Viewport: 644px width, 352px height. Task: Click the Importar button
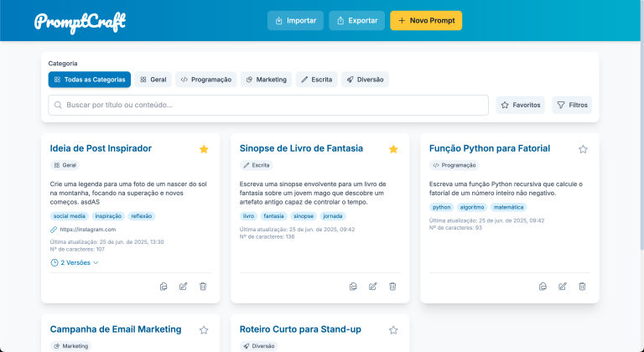(x=295, y=21)
